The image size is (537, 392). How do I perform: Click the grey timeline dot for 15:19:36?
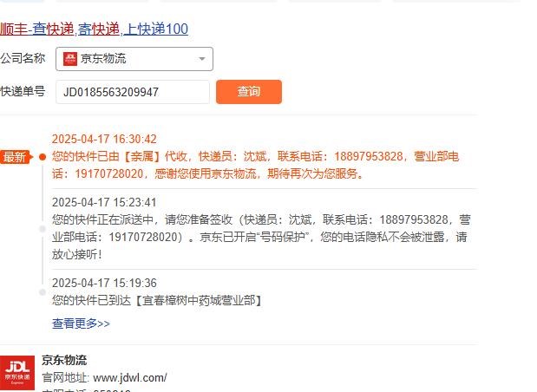[x=43, y=292]
